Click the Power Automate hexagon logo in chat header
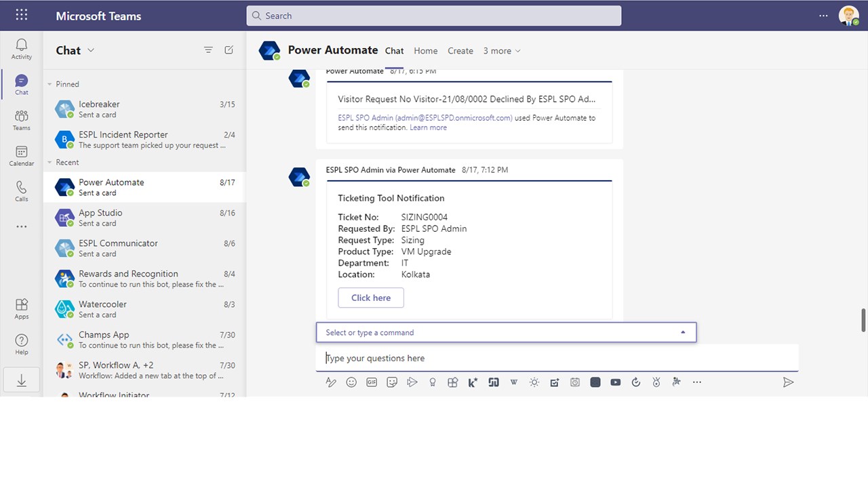Screen dimensions: 868x488 pyautogui.click(x=269, y=51)
